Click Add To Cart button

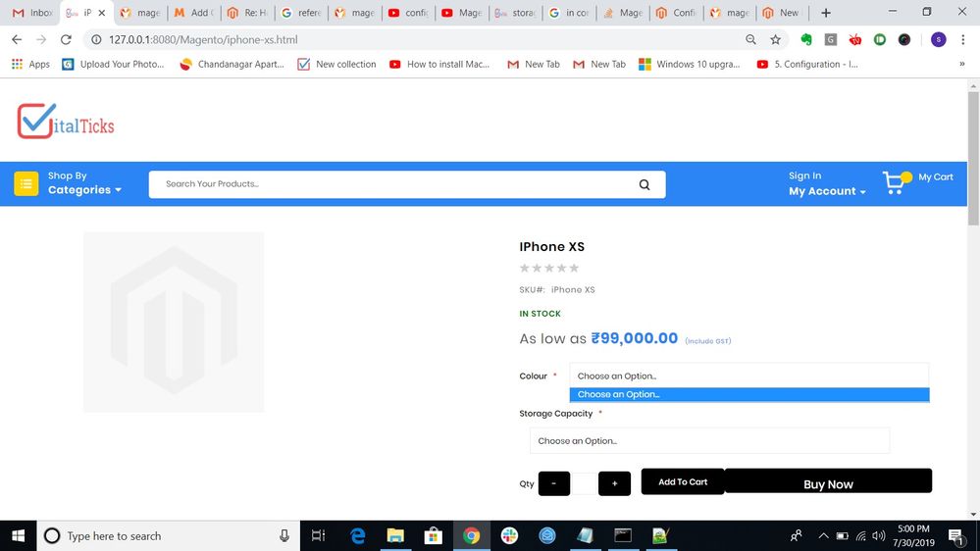[683, 482]
